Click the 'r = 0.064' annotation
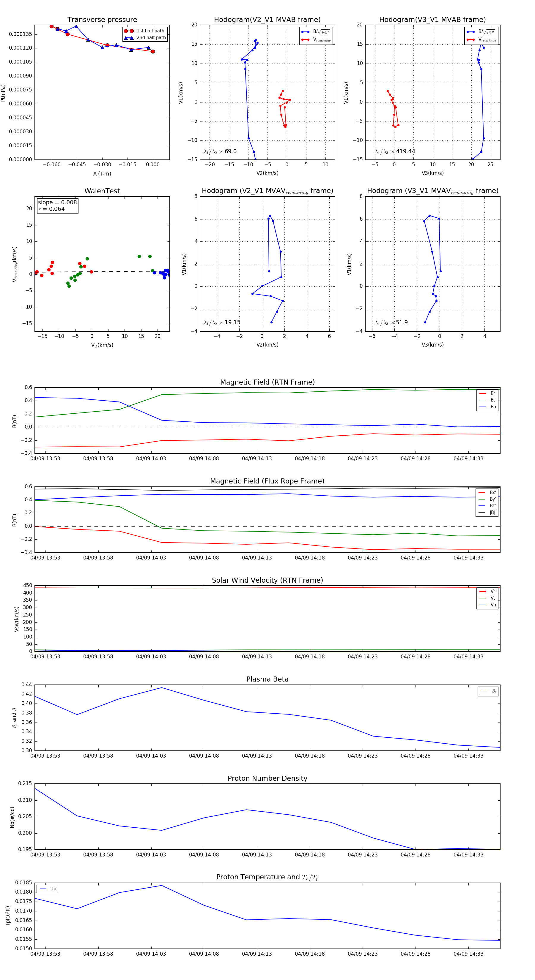 coord(51,209)
